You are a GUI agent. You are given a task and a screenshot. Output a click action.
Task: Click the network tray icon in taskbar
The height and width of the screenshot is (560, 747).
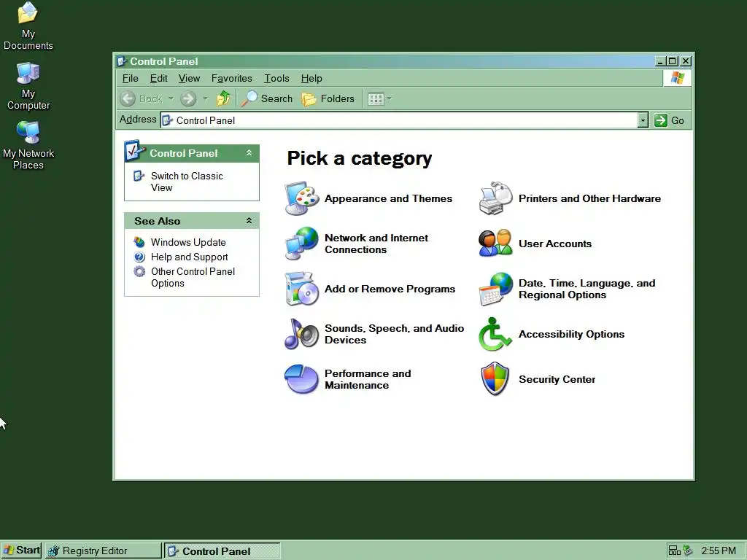pyautogui.click(x=674, y=551)
